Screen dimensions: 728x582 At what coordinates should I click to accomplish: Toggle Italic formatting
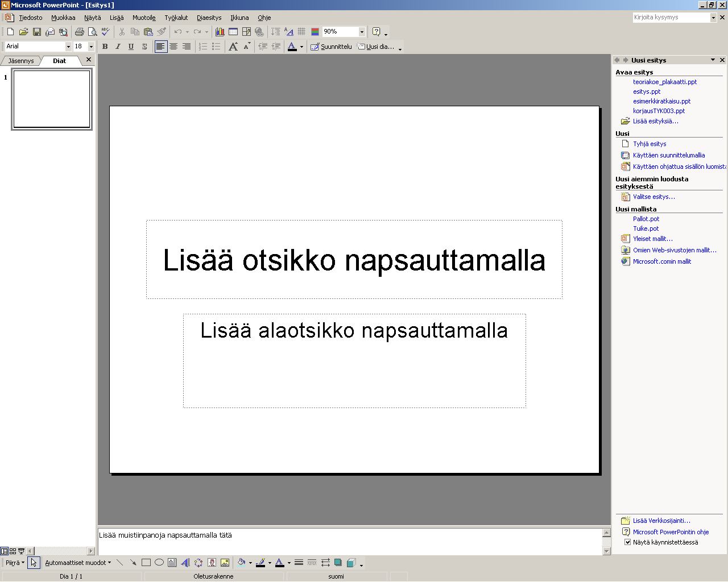click(x=118, y=47)
